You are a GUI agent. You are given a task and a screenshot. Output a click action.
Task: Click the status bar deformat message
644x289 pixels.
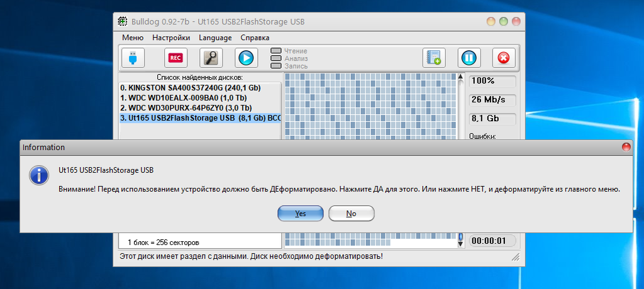(252, 256)
